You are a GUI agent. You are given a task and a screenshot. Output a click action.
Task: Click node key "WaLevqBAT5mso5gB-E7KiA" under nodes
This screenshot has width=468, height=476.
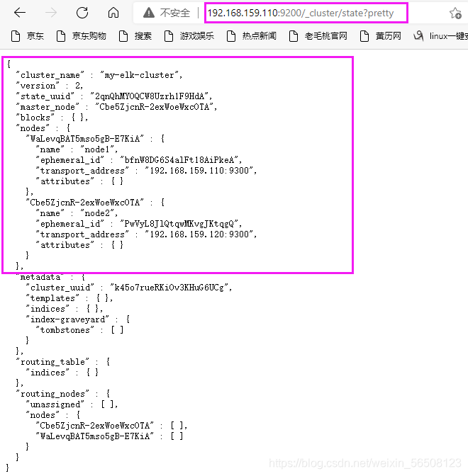tap(85, 139)
